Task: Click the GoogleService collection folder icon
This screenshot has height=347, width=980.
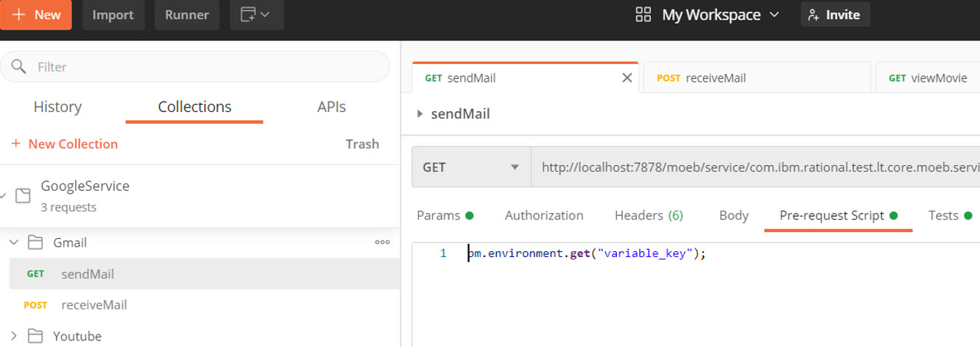Action: coord(23,195)
